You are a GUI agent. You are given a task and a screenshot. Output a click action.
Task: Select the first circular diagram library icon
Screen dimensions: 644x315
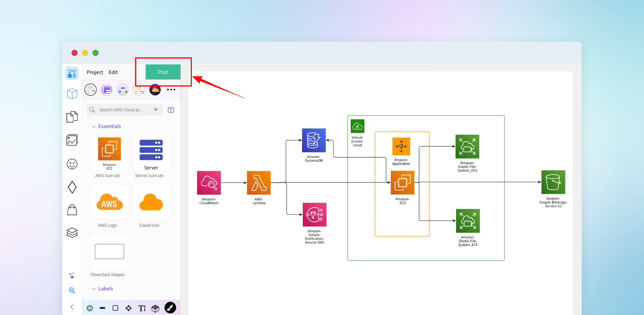pos(90,90)
